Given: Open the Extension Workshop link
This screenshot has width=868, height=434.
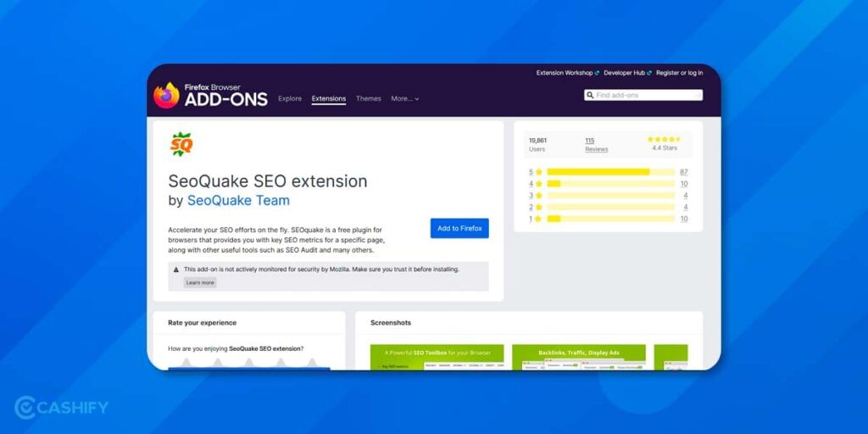Looking at the screenshot, I should click(x=567, y=73).
